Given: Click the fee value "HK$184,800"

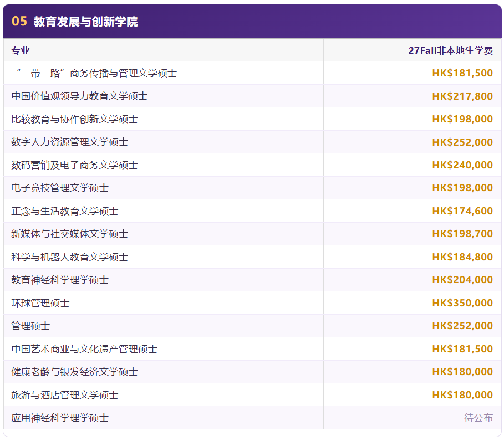Looking at the screenshot, I should [462, 257].
